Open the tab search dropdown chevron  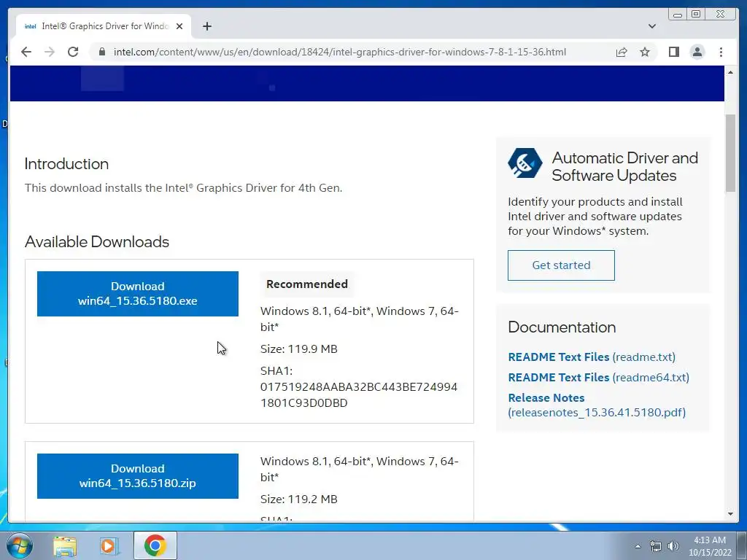click(x=652, y=26)
